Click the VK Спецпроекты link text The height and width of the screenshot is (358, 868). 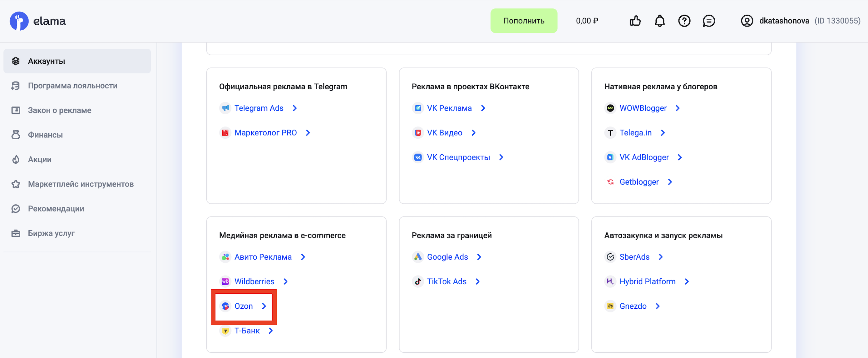[458, 157]
